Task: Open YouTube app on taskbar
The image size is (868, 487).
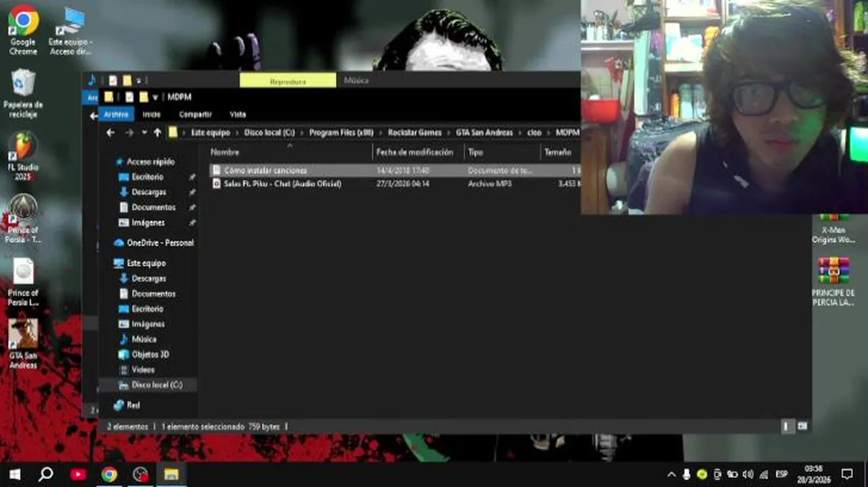Action: [78, 474]
